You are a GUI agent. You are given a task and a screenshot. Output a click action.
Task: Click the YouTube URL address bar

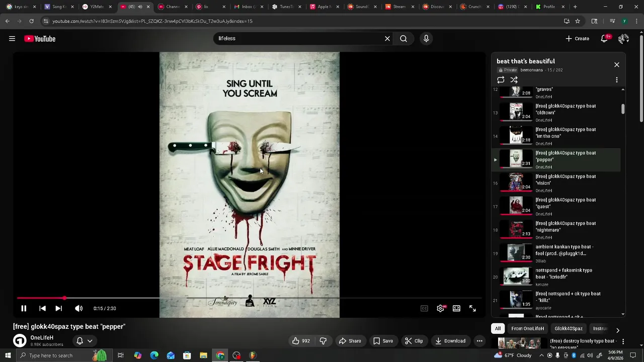[304, 21]
